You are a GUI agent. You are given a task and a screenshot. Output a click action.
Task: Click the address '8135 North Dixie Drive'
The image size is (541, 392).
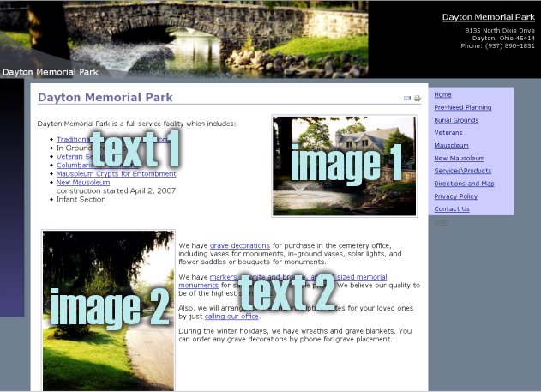(x=500, y=30)
